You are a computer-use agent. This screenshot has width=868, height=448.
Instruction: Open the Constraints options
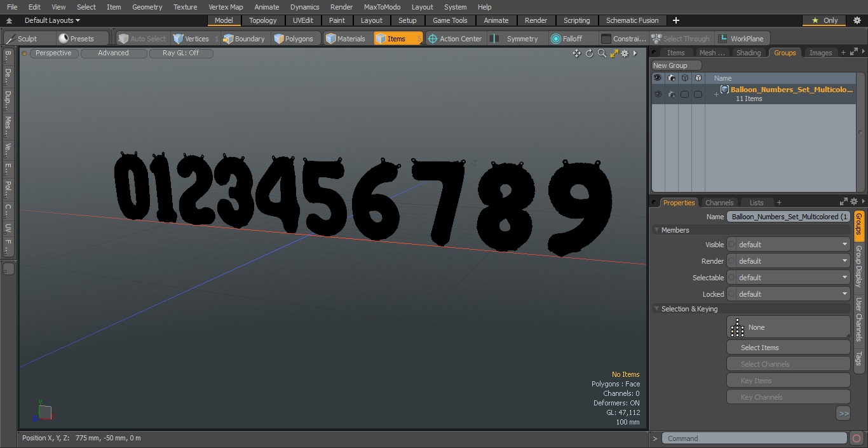click(x=624, y=39)
